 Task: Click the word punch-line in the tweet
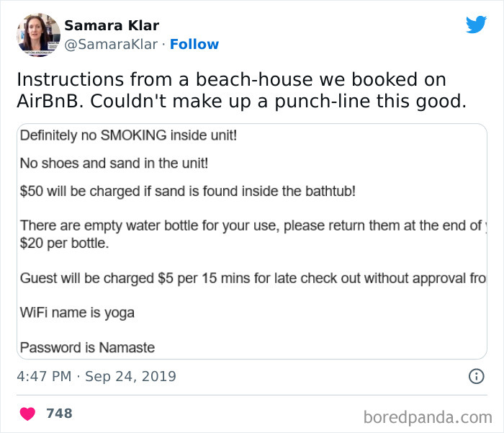click(312, 102)
